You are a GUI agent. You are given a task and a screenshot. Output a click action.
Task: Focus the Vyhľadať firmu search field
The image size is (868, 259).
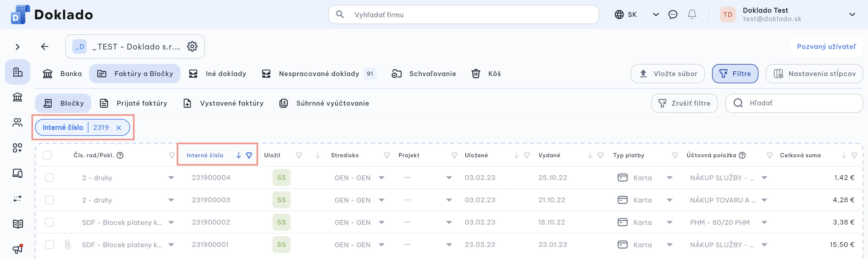coord(464,14)
